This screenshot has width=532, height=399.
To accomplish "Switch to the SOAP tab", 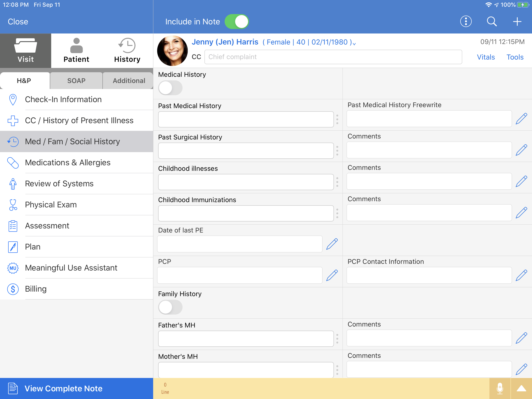I will [x=77, y=80].
